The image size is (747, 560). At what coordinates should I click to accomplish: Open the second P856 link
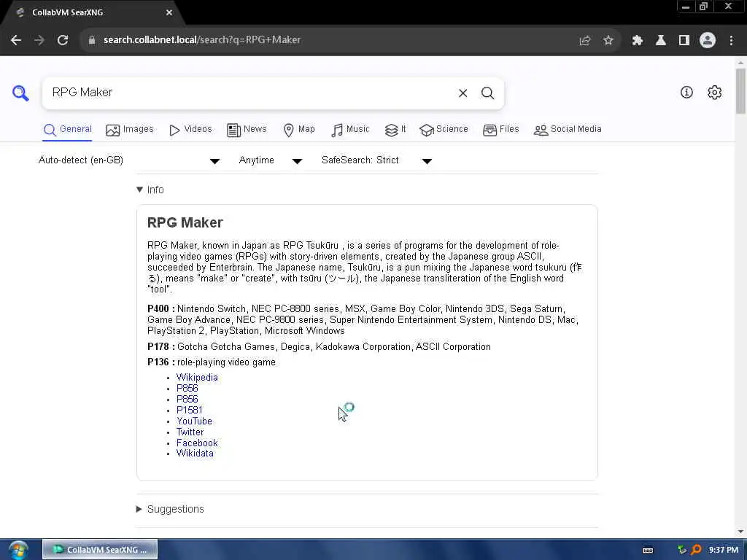pos(187,399)
